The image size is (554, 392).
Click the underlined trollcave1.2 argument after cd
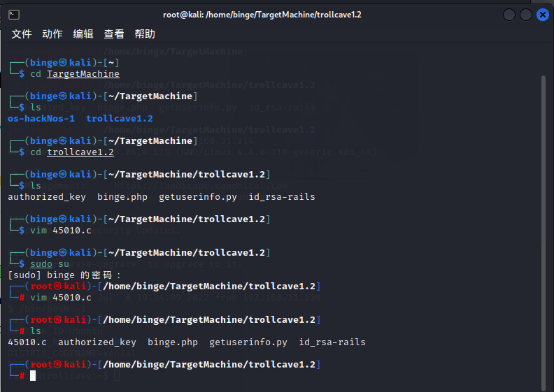tap(80, 152)
